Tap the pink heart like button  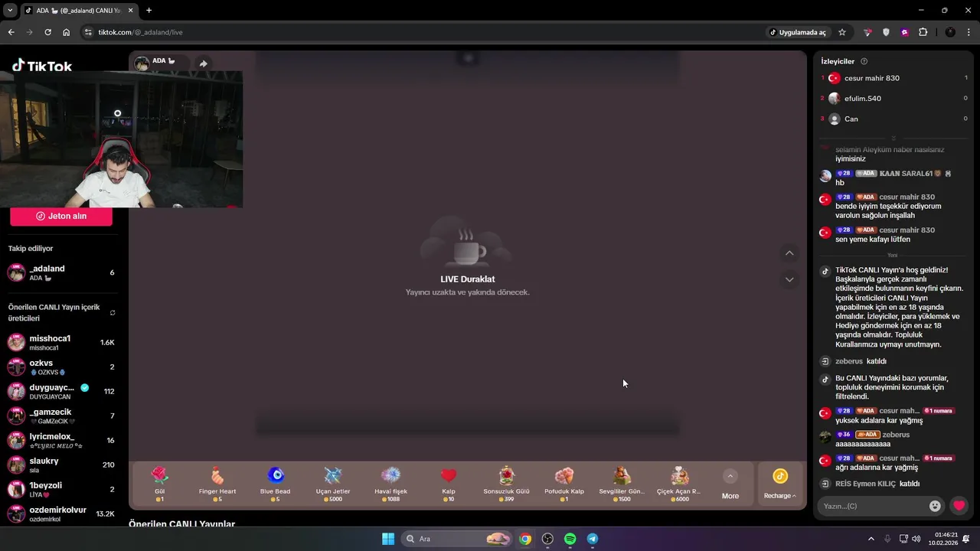point(959,506)
